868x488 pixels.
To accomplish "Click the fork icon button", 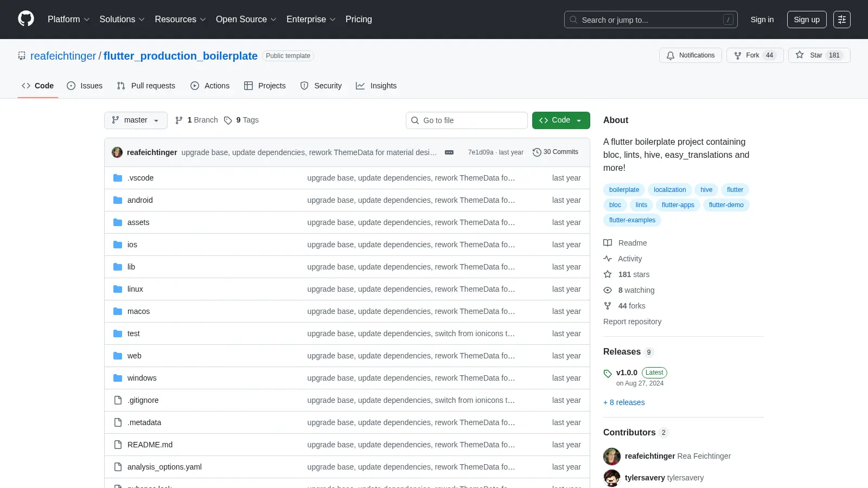I will 738,55.
